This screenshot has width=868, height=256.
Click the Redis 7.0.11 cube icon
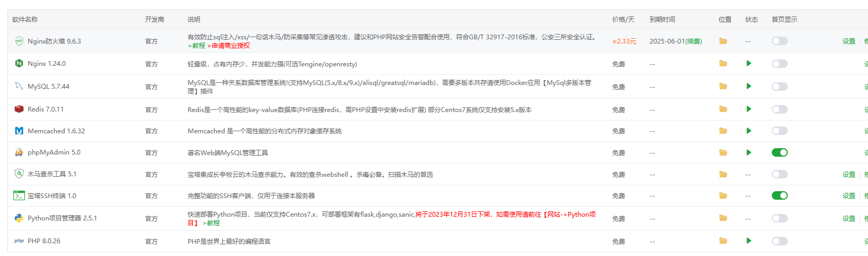click(x=19, y=109)
